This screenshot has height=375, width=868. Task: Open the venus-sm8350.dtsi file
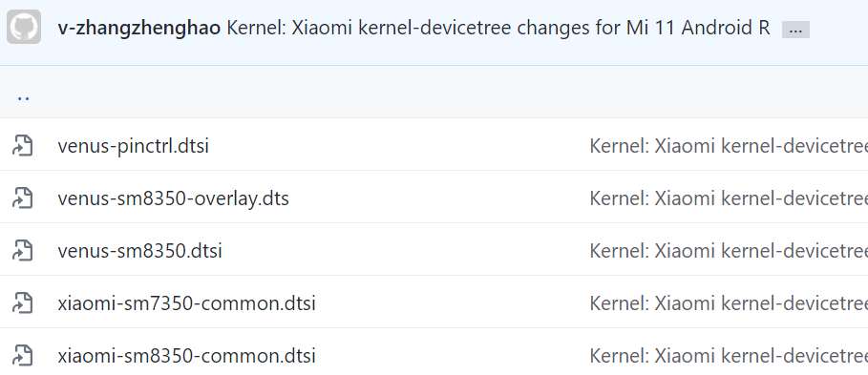click(x=140, y=251)
